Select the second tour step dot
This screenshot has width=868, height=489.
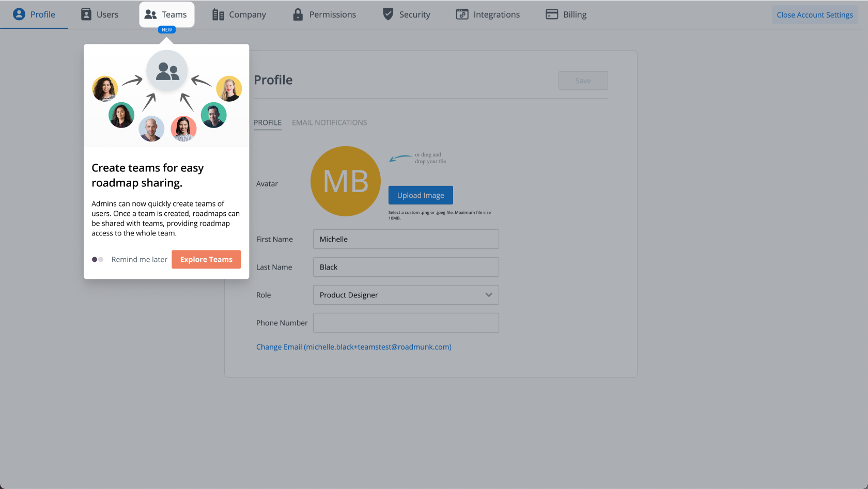(101, 260)
